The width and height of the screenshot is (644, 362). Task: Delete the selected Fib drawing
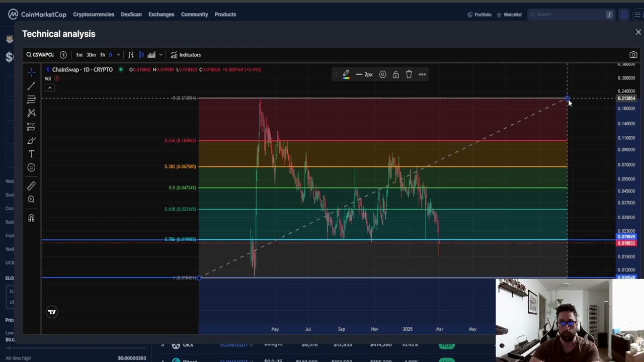(x=409, y=74)
